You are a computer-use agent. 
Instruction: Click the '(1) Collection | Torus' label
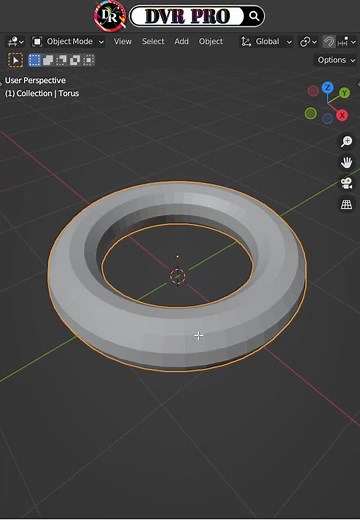[42, 93]
